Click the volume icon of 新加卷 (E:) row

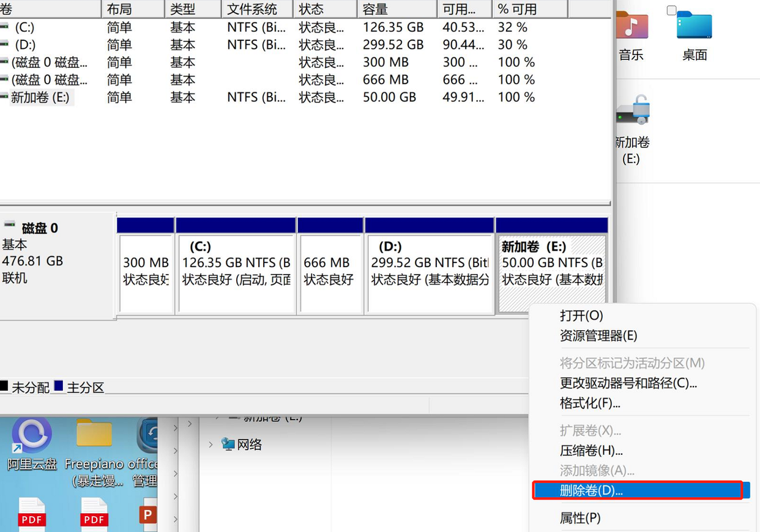click(4, 97)
